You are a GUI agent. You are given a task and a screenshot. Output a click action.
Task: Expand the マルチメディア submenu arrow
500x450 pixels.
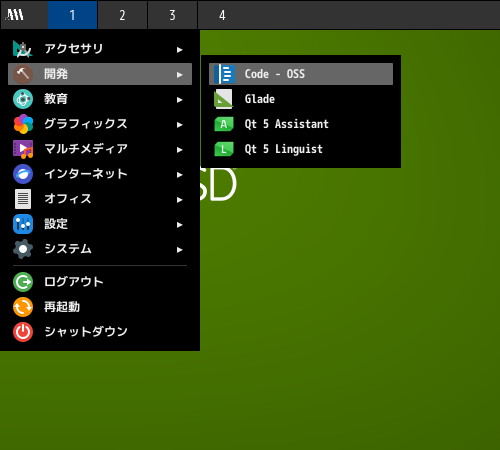[180, 150]
